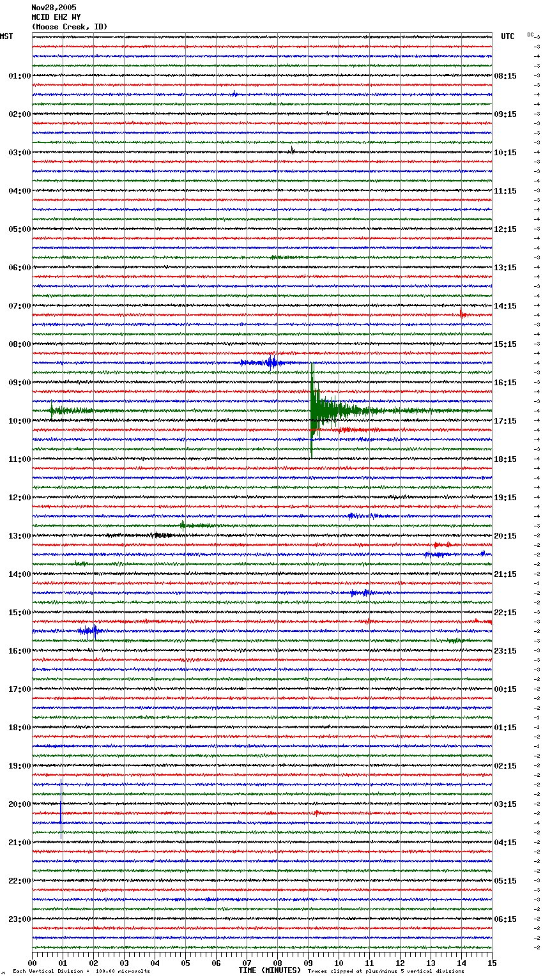Image resolution: width=543 pixels, height=980 pixels.
Task: Select the station code MCID EHZ WY
Action: pos(56,17)
